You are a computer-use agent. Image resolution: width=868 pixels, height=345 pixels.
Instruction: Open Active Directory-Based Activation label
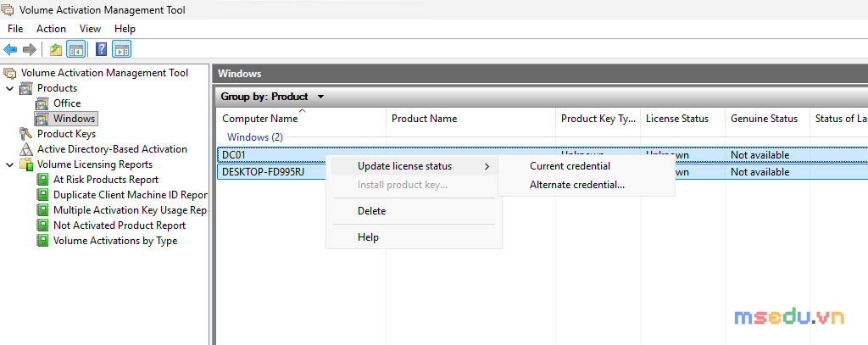click(x=112, y=149)
